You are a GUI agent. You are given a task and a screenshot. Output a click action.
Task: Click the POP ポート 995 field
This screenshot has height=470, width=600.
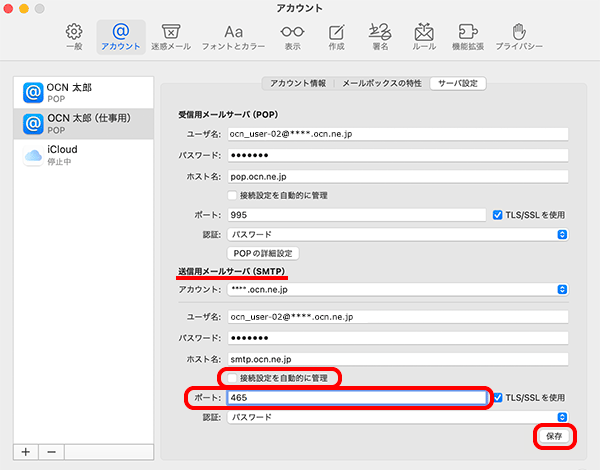click(357, 215)
